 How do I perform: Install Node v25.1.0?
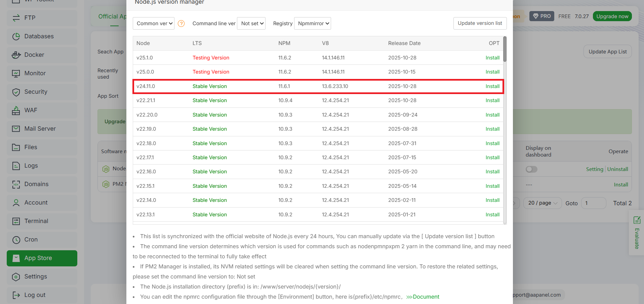pyautogui.click(x=492, y=58)
